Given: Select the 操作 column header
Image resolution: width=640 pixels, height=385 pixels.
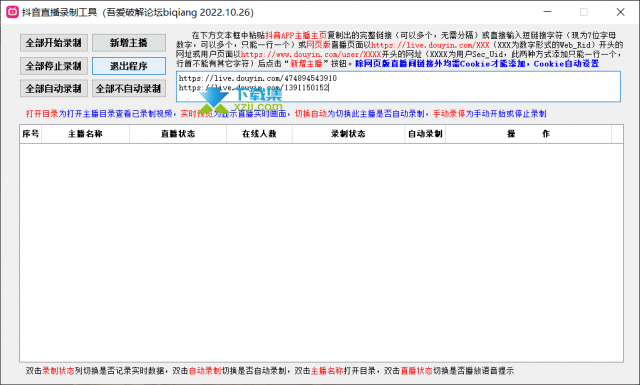Looking at the screenshot, I should coord(529,134).
